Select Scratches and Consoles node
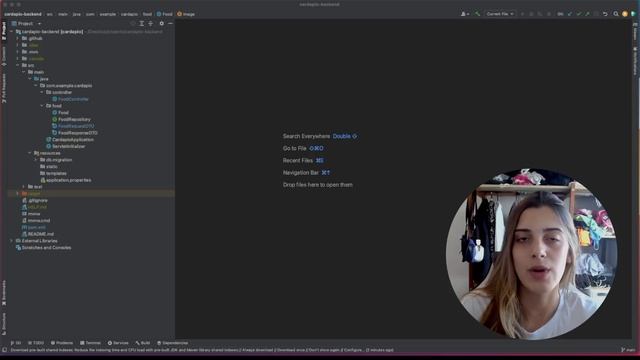Image resolution: width=640 pixels, height=360 pixels. pyautogui.click(x=43, y=248)
